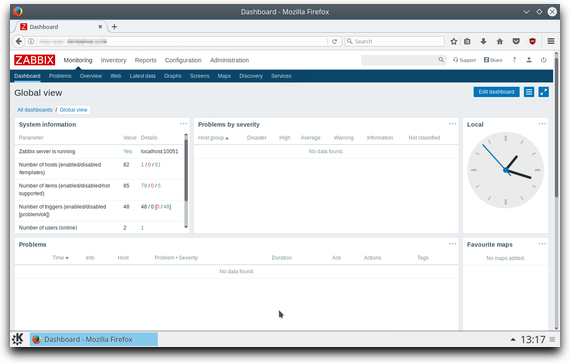Open Local clock widget options menu
The height and width of the screenshot is (363, 570).
point(542,124)
